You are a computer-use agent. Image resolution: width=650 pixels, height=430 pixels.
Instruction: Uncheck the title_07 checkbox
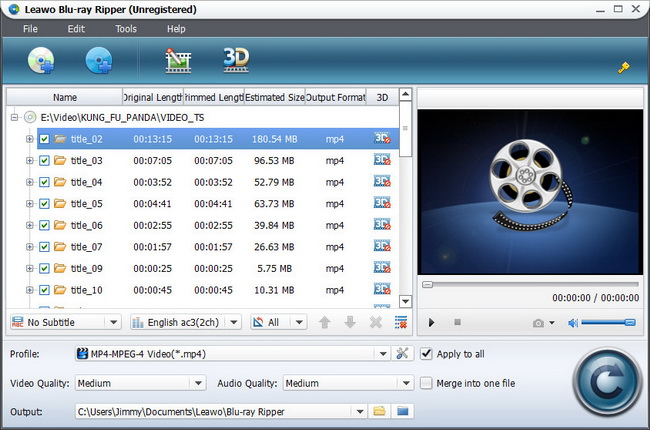point(44,247)
